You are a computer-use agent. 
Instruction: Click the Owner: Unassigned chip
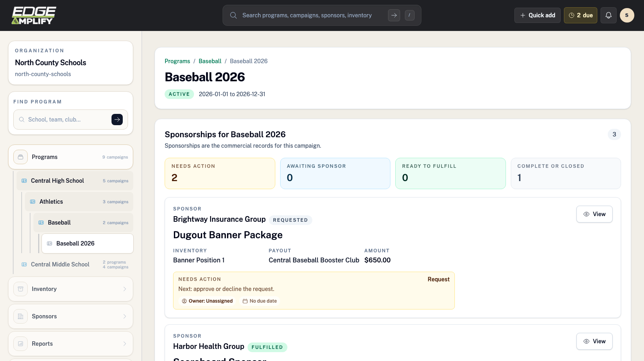(x=207, y=301)
